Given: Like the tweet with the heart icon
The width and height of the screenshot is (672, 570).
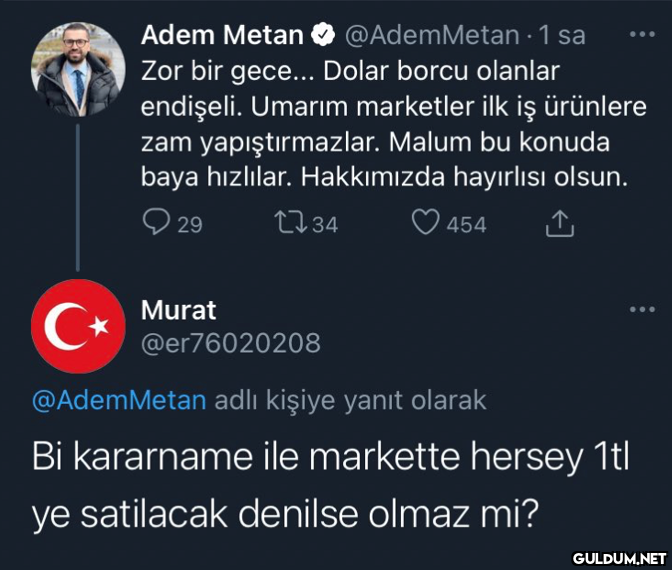Looking at the screenshot, I should 426,222.
